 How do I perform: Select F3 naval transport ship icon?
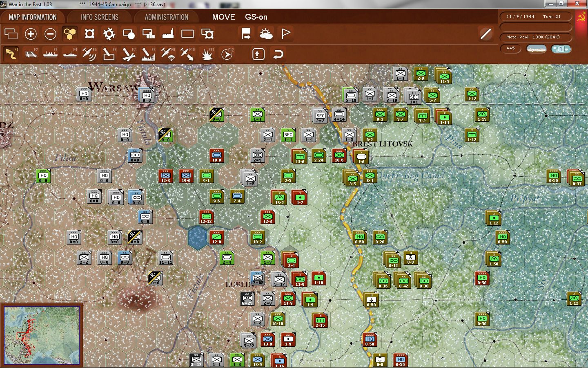point(50,54)
